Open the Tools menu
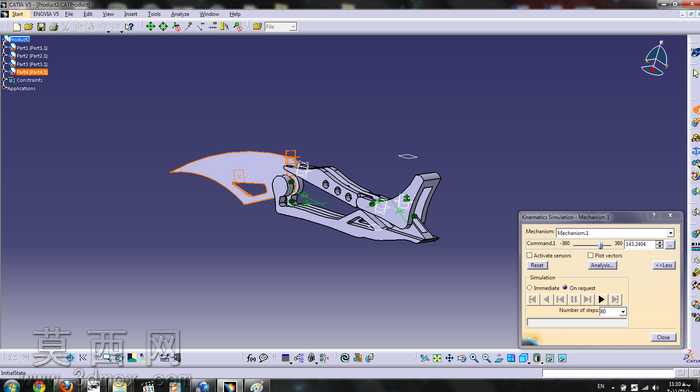Image resolution: width=700 pixels, height=392 pixels. click(x=154, y=14)
